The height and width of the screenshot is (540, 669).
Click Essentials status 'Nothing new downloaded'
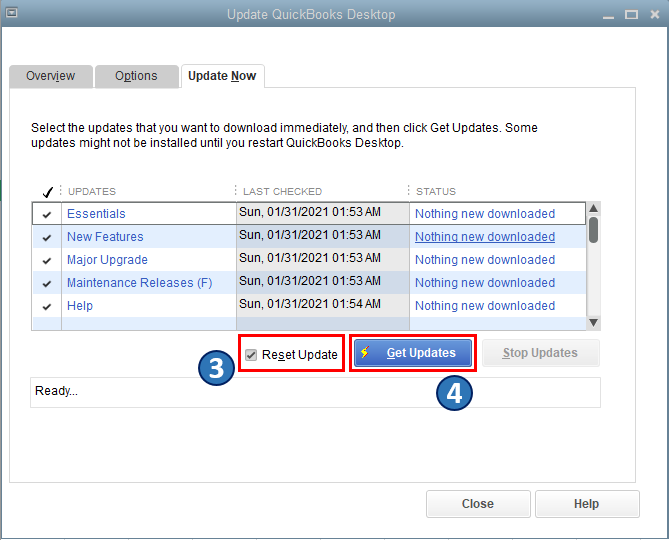[485, 214]
